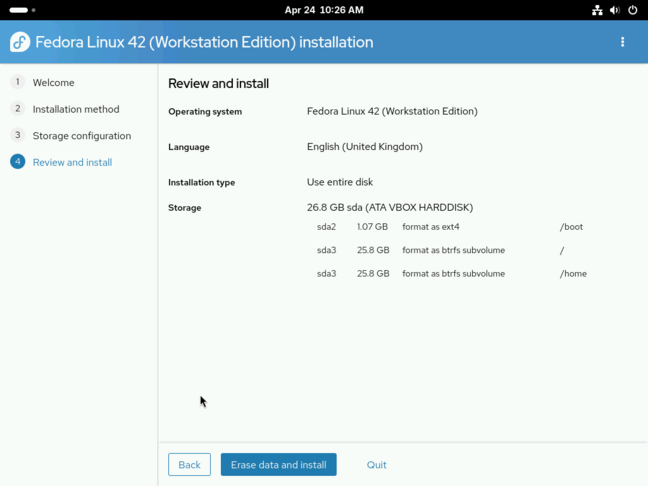648x486 pixels.
Task: Click the /home mount point
Action: pyautogui.click(x=573, y=274)
